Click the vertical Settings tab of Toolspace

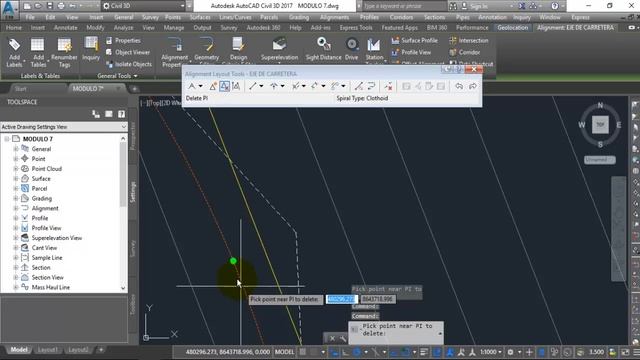(x=133, y=192)
